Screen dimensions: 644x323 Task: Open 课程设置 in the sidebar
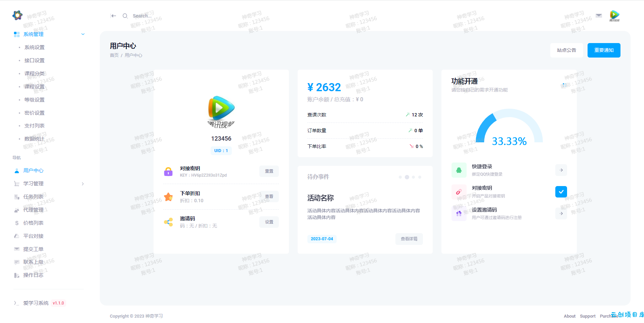34,87
